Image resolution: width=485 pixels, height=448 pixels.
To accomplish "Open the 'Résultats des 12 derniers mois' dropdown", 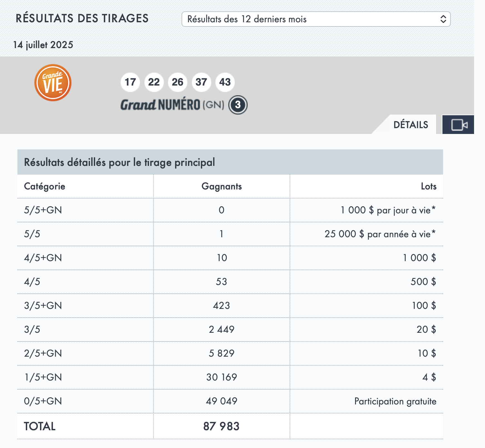I will point(316,19).
